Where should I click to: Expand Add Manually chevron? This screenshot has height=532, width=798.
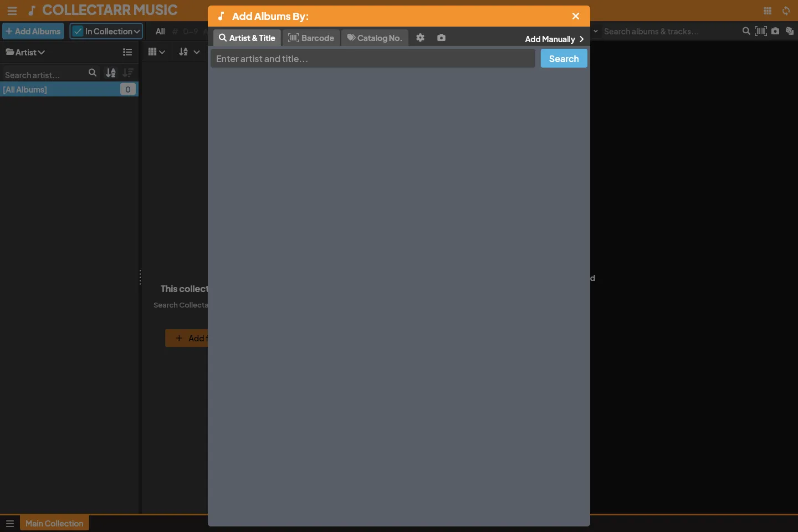pos(581,39)
